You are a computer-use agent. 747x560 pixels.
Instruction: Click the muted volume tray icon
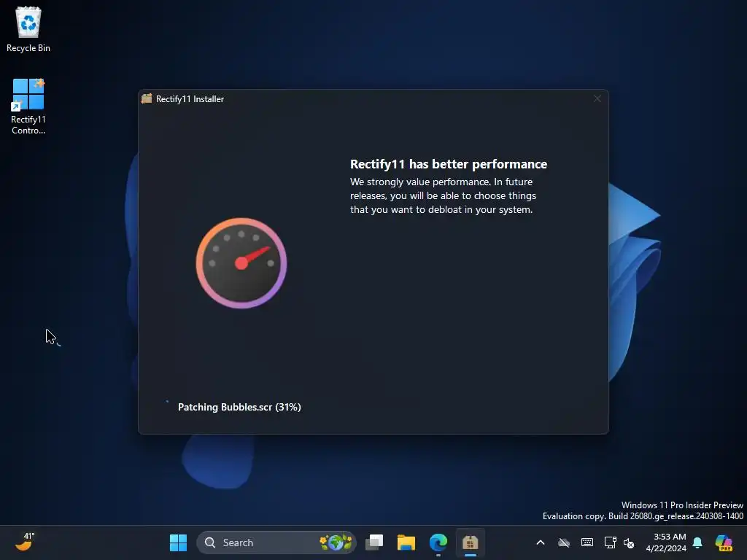coord(629,542)
